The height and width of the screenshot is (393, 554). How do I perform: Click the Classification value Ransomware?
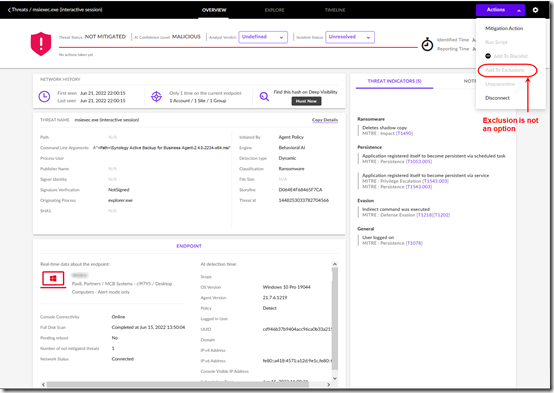pos(291,169)
